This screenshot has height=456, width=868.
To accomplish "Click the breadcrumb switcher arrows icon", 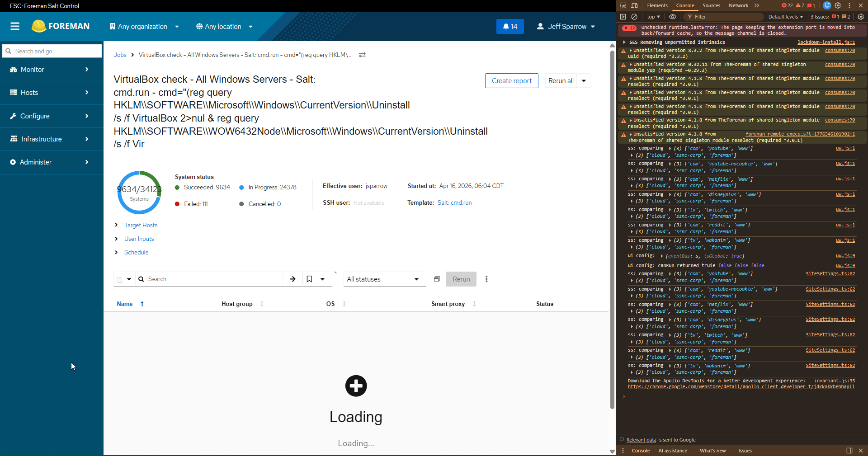I will coord(362,55).
